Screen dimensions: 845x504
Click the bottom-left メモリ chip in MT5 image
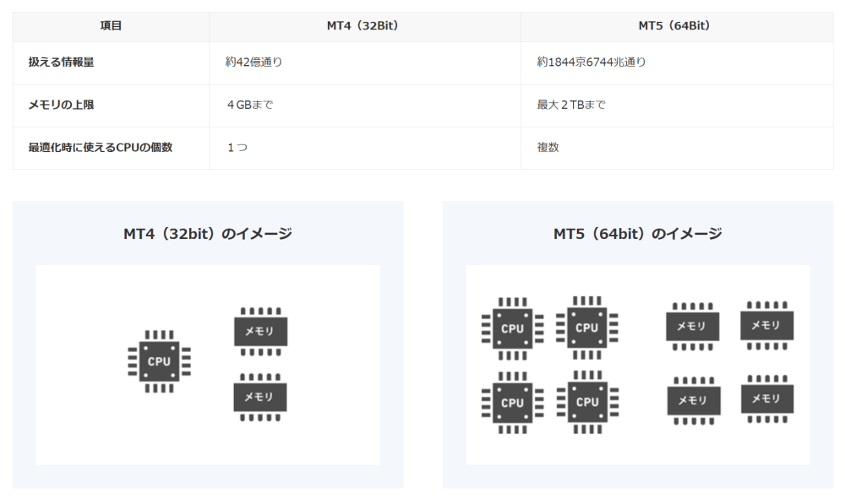(694, 401)
